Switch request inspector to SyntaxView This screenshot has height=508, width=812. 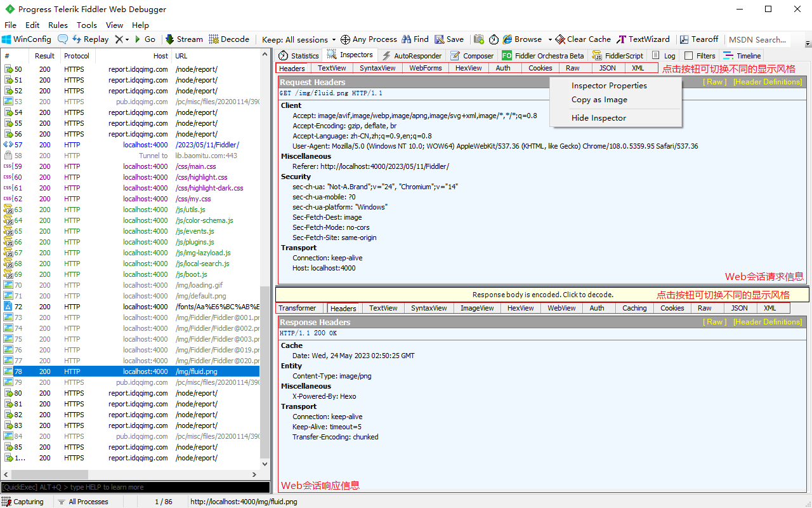[377, 68]
